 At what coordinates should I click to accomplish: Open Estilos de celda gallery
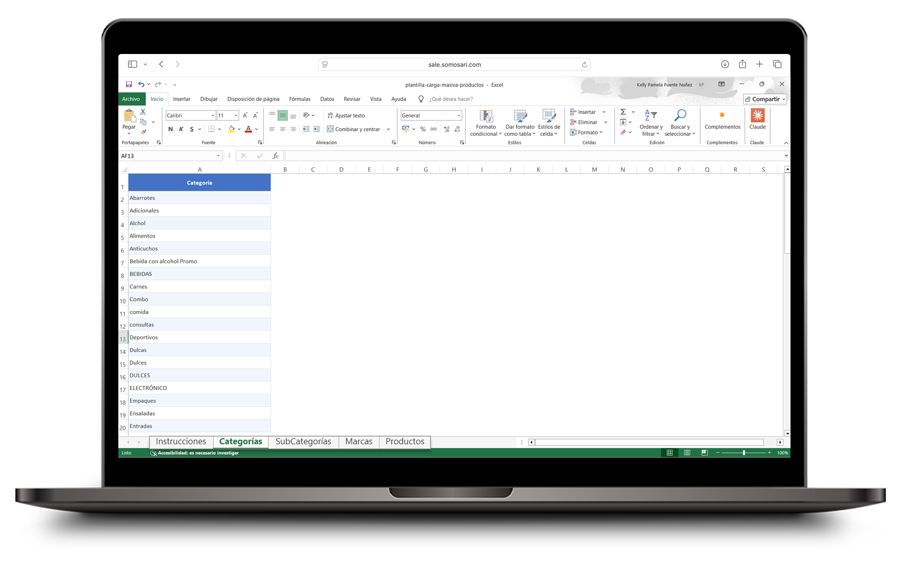click(549, 123)
